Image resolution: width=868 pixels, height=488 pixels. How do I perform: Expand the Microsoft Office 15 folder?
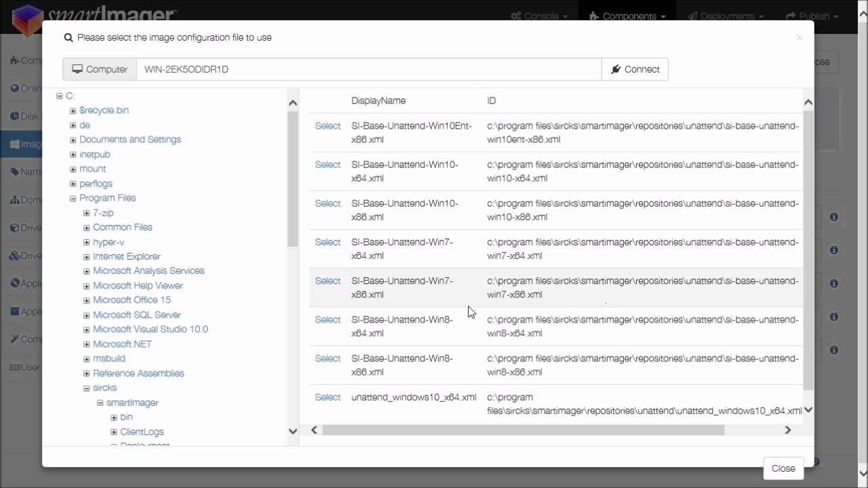(x=86, y=300)
